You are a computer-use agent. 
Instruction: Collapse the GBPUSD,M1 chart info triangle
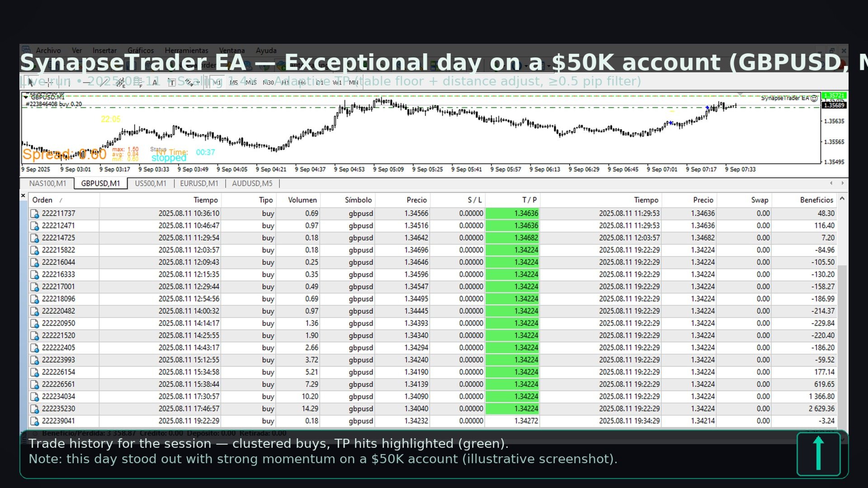click(x=26, y=97)
